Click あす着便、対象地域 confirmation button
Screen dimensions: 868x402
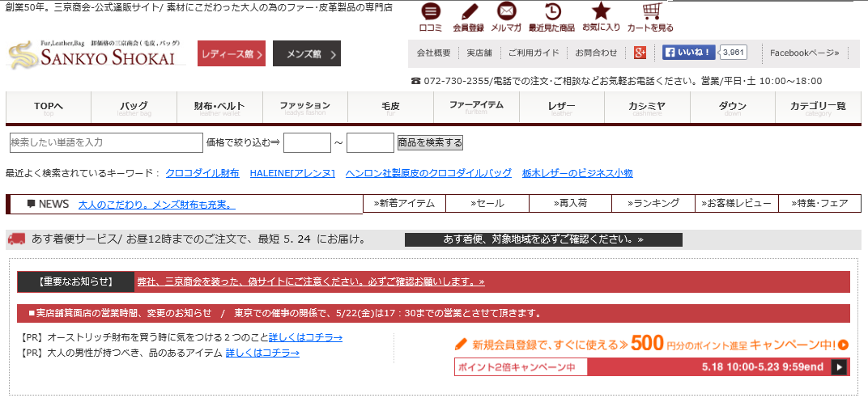click(543, 239)
